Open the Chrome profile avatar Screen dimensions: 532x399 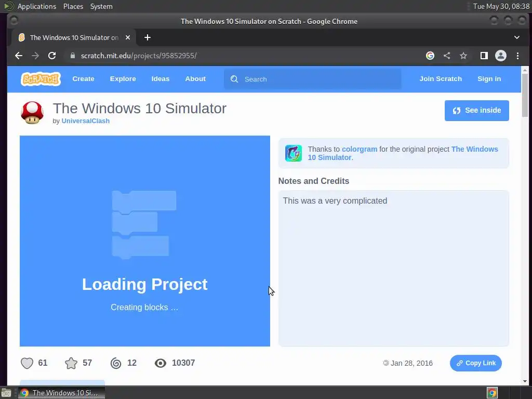(501, 56)
